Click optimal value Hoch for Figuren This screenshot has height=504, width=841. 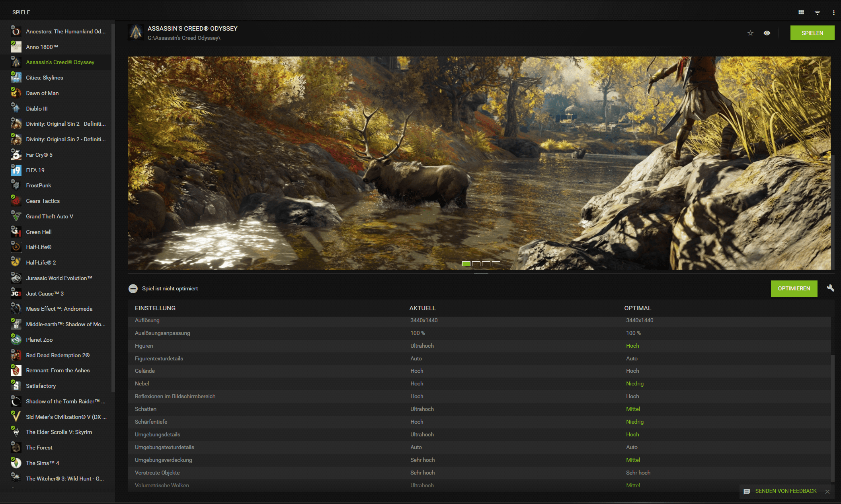(632, 346)
